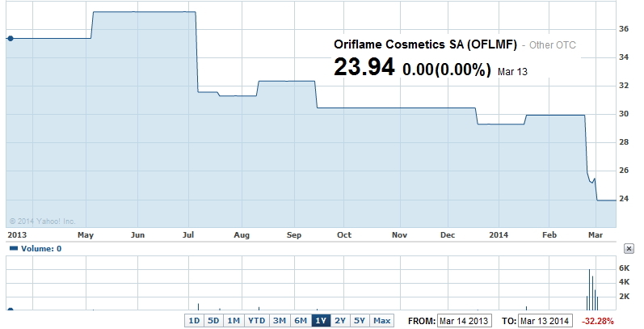Click the 23.94 price value

364,67
